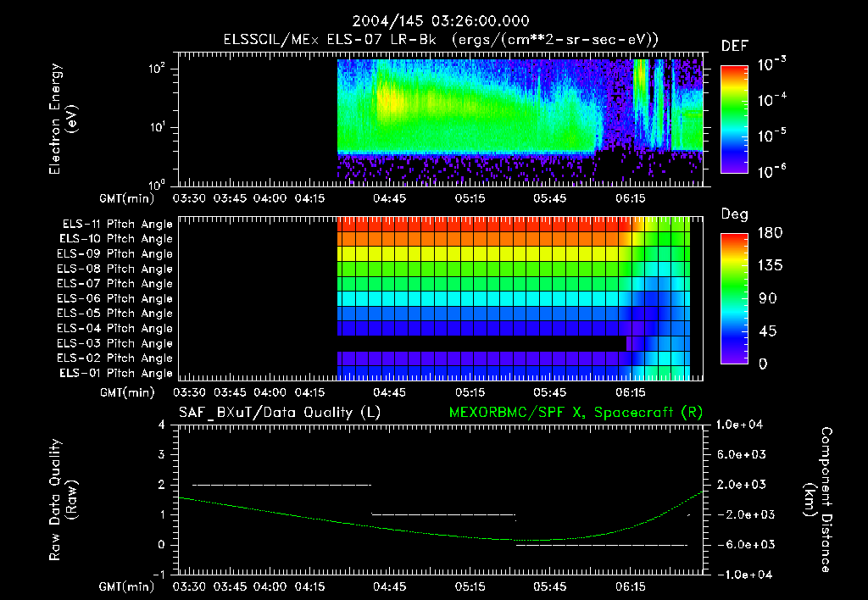Image resolution: width=868 pixels, height=600 pixels.
Task: Select the ELS-01 Pitch Angle row label
Action: point(116,373)
